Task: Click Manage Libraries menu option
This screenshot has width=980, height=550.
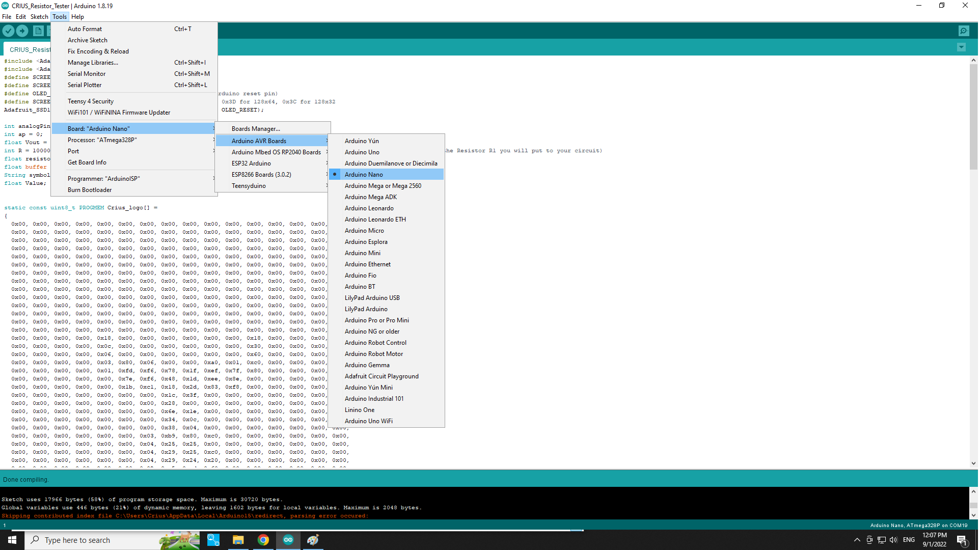Action: pos(92,62)
